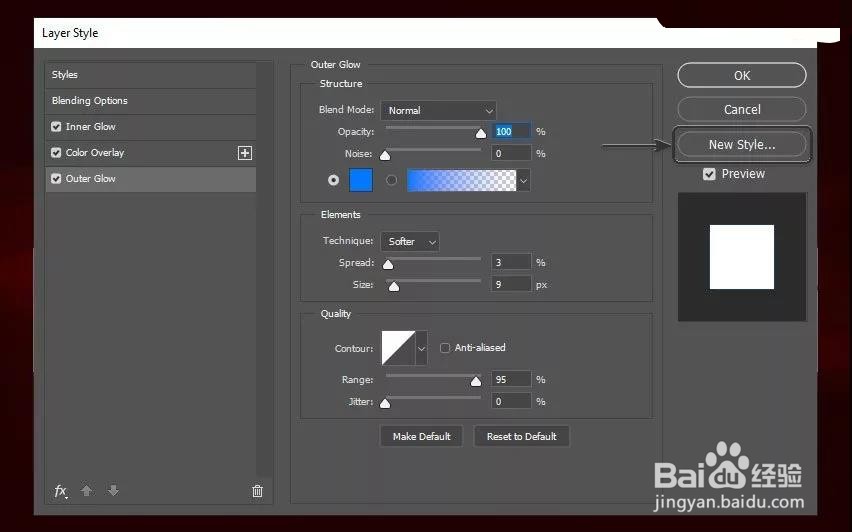Toggle the Outer Glow checkbox

point(56,179)
